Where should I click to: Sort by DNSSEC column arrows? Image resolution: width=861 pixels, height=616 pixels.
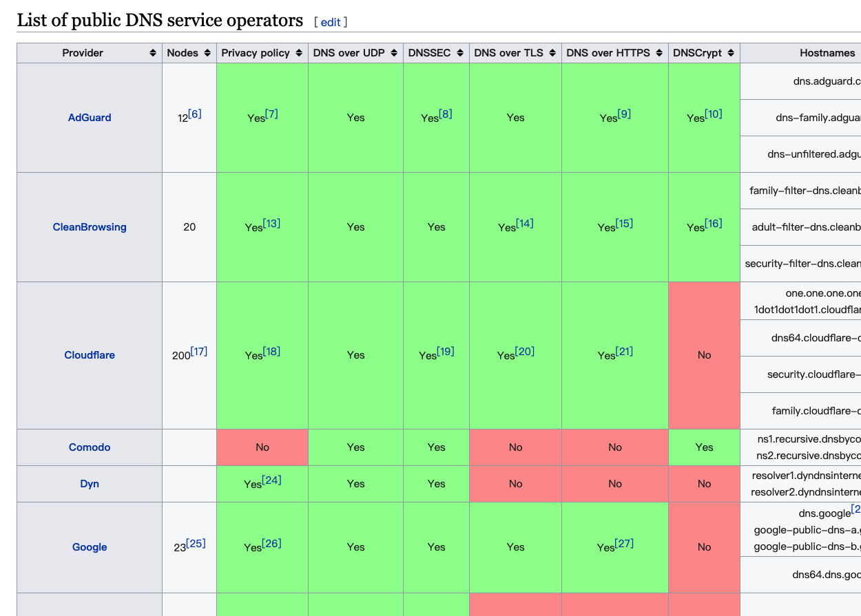[460, 53]
